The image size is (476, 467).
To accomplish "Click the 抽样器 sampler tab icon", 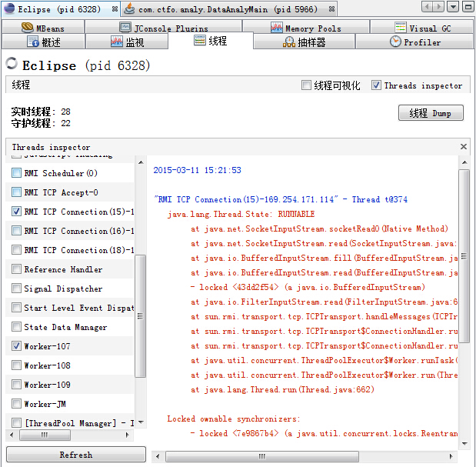I will (x=289, y=42).
